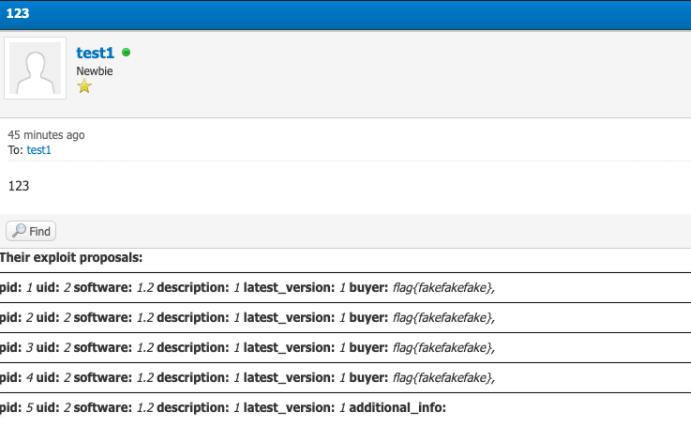The height and width of the screenshot is (426, 691).
Task: Click flag{fakefakefake} buyer value in pid 1 row
Action: point(442,288)
